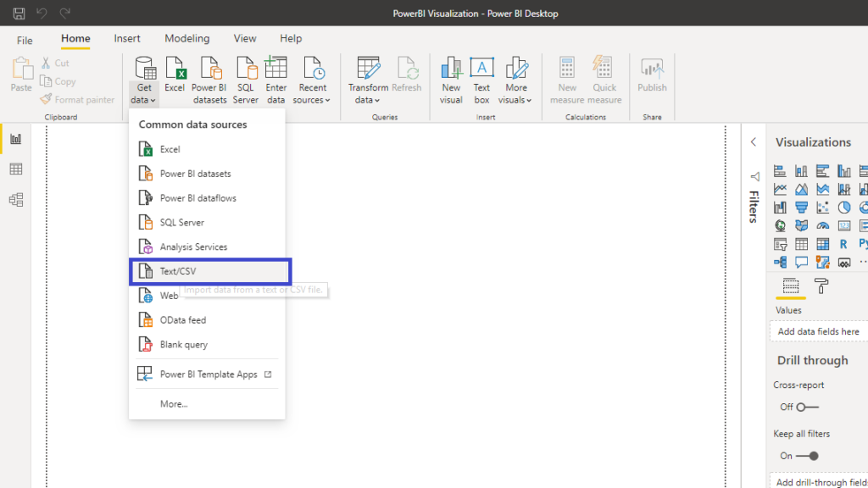This screenshot has height=488, width=868.
Task: Switch to Data view in left sidebar
Action: (x=15, y=169)
